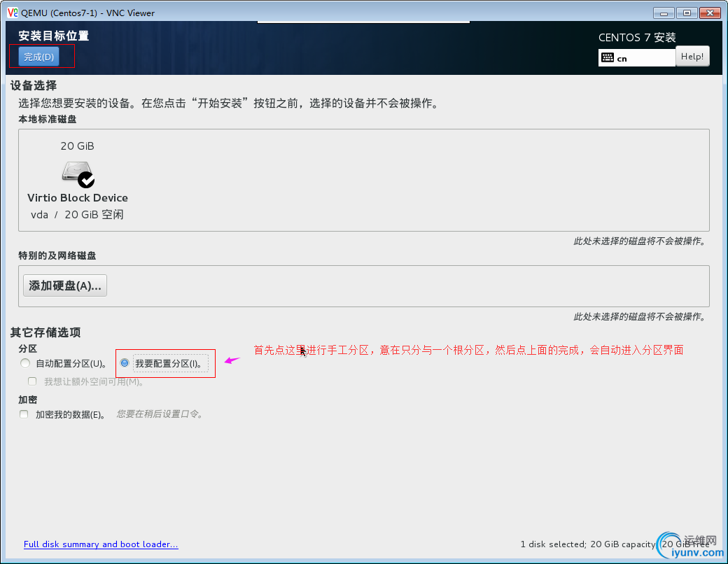Click the 其它存储选项 section heading
The image size is (728, 564).
point(45,332)
